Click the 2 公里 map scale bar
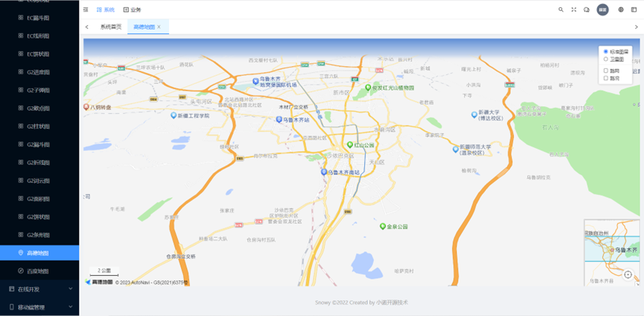 coord(104,271)
